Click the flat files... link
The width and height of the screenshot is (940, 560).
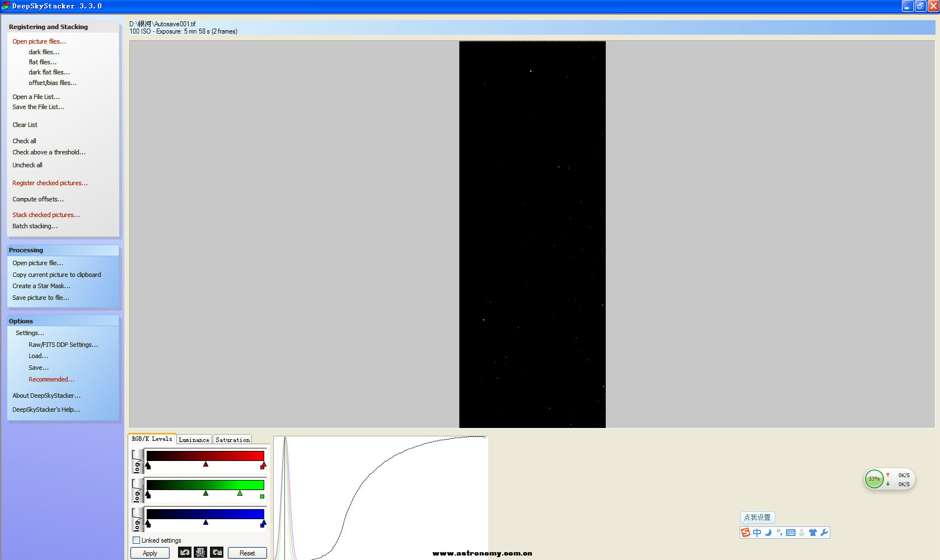tap(43, 62)
